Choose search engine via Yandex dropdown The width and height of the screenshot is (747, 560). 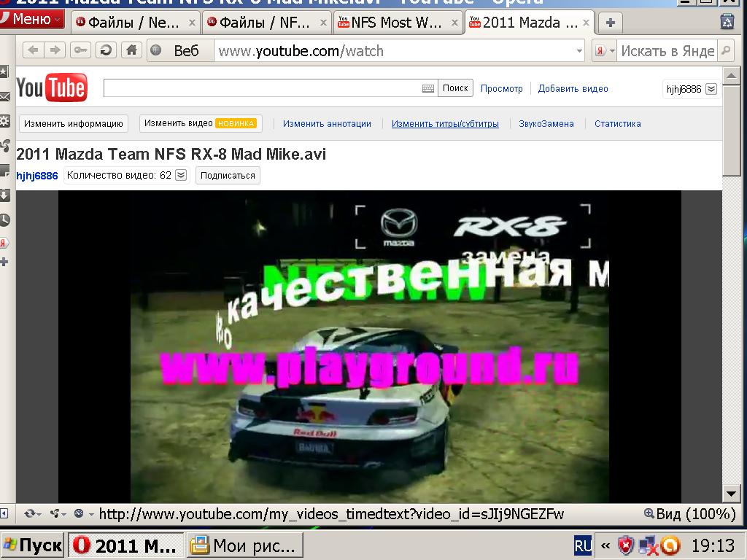coord(605,50)
